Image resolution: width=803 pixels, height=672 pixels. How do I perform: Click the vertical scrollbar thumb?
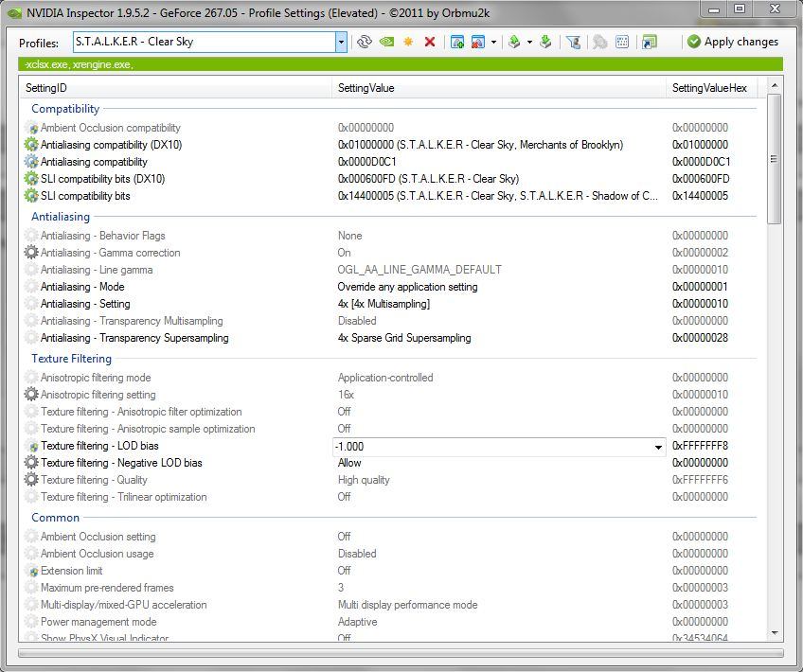point(775,159)
